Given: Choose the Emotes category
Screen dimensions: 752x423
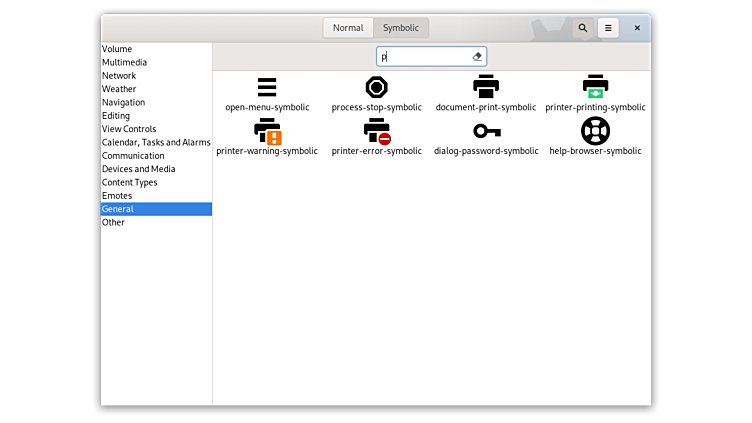Looking at the screenshot, I should (117, 196).
